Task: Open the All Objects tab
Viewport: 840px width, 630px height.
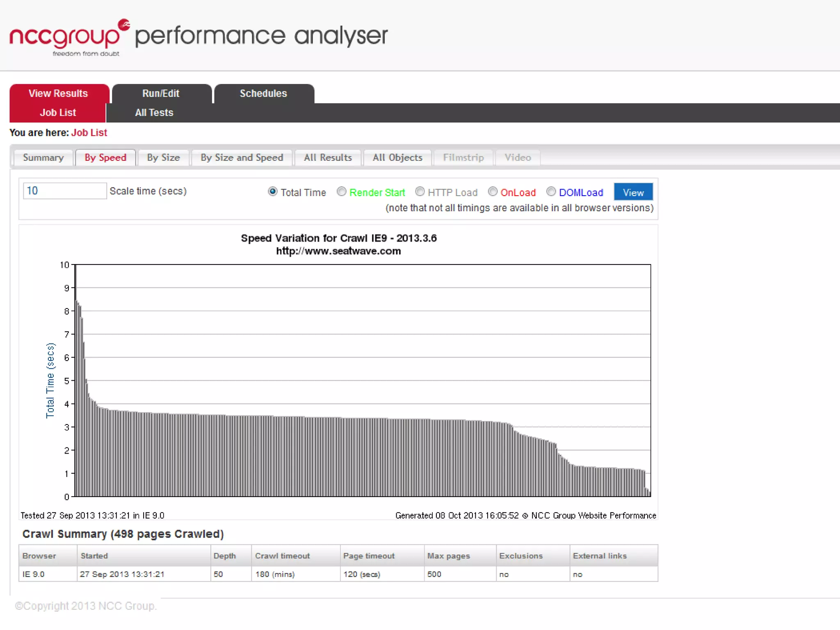Action: click(397, 158)
